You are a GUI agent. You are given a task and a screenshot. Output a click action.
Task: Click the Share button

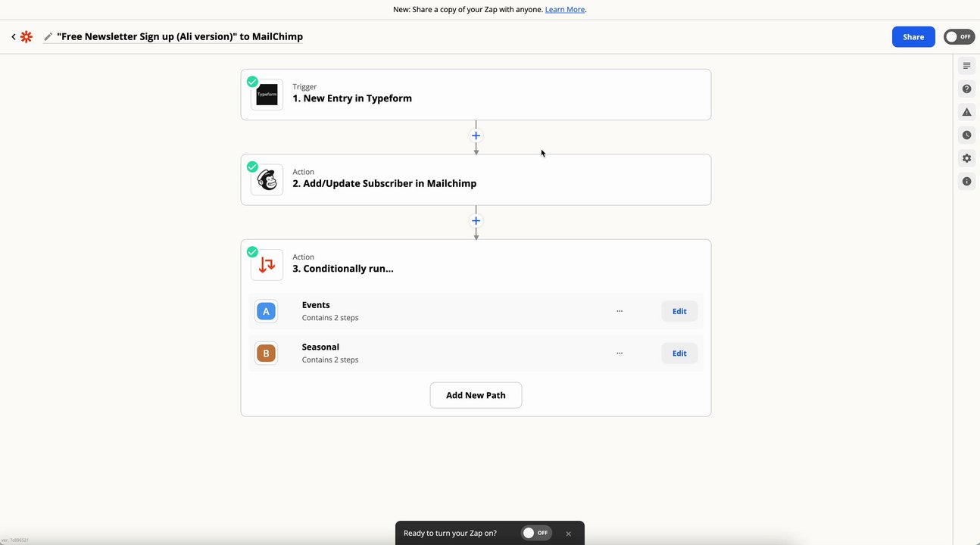[913, 37]
